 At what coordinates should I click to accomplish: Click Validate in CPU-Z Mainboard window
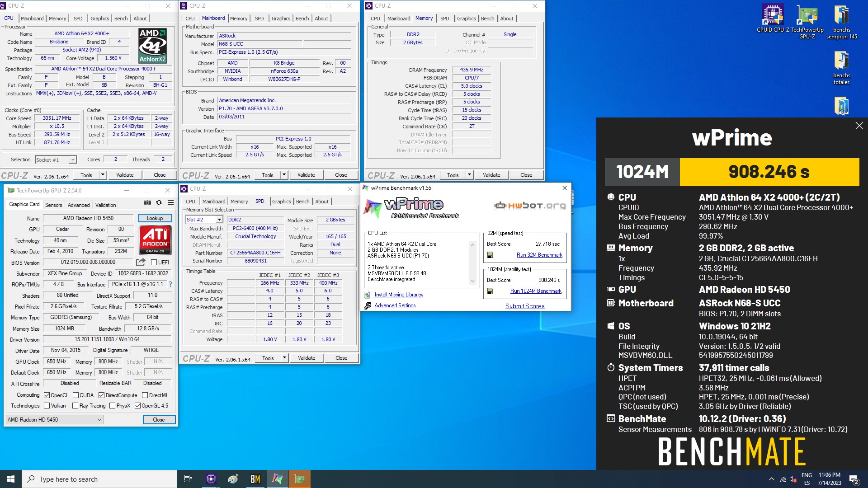pyautogui.click(x=306, y=175)
